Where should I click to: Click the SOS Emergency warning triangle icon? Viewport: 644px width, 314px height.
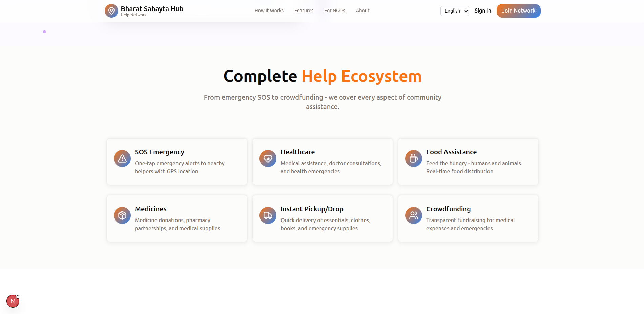click(122, 159)
